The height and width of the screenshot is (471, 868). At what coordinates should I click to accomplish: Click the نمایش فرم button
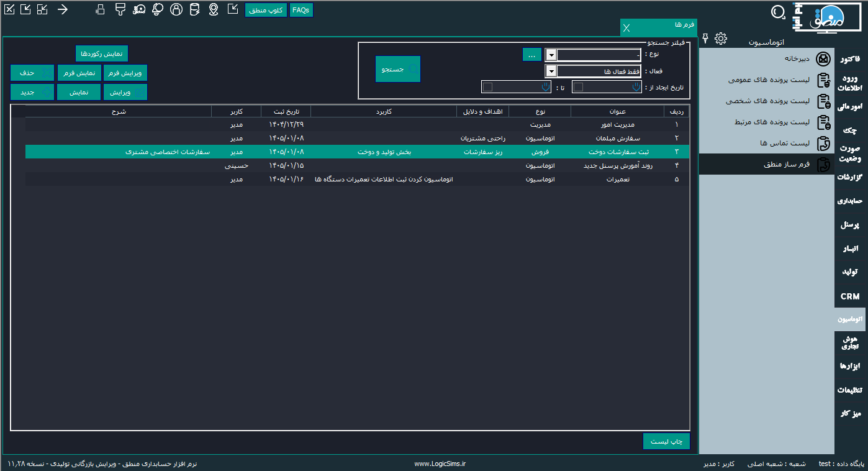coord(79,73)
